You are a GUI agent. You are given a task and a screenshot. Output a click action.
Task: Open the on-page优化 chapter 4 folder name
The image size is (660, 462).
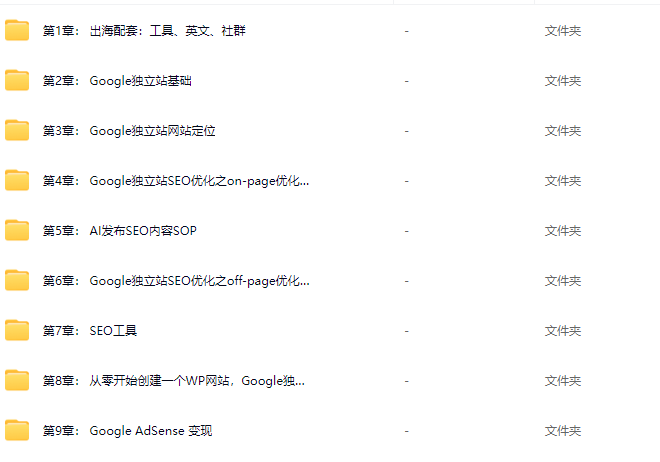pyautogui.click(x=176, y=181)
